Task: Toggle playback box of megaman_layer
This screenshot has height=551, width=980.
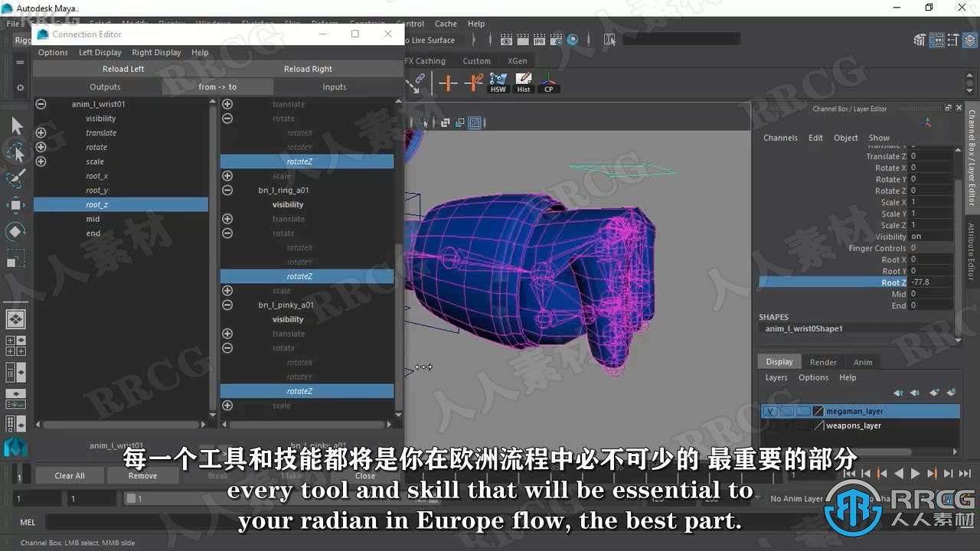Action: point(786,411)
